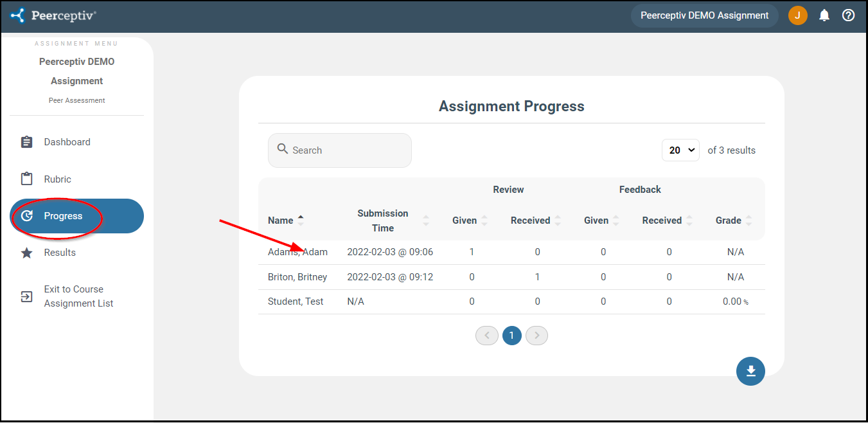The height and width of the screenshot is (423, 868).
Task: Click the Exit to Course icon
Action: (26, 296)
